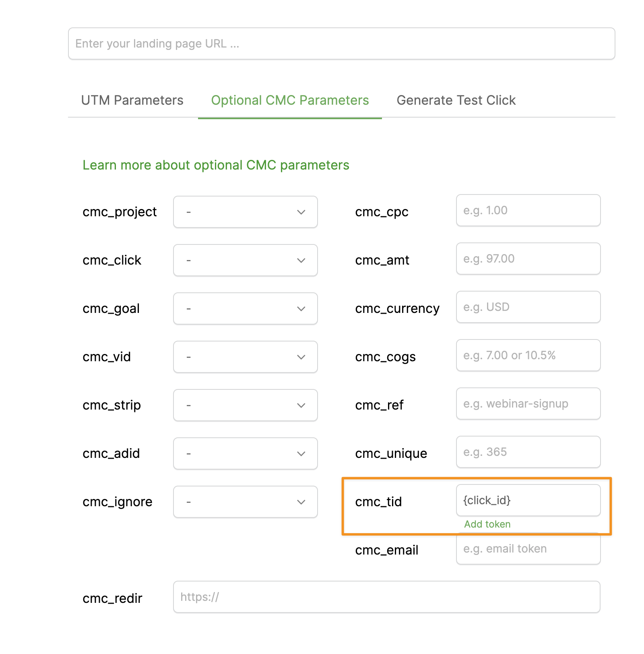Open the cmc_strip dropdown
The height and width of the screenshot is (654, 644).
coord(245,405)
